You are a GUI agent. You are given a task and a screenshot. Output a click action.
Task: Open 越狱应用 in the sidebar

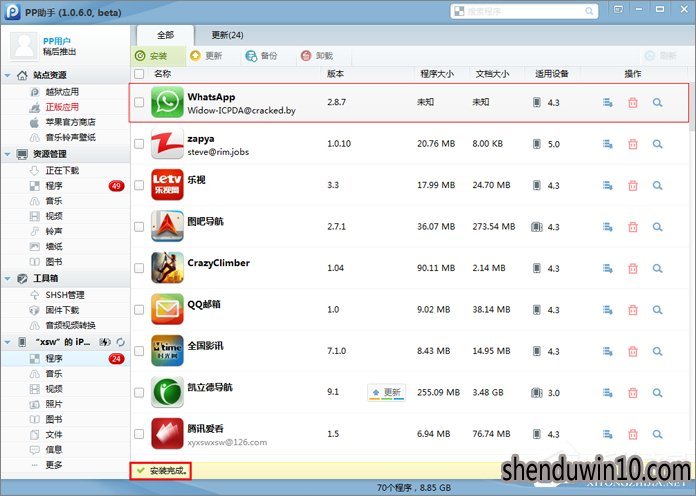(x=62, y=92)
